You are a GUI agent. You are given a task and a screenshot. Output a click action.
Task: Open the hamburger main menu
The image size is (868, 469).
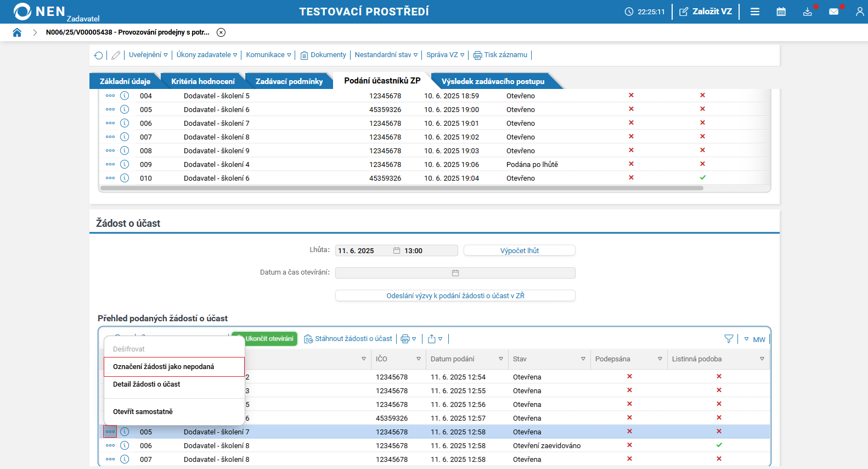click(755, 12)
